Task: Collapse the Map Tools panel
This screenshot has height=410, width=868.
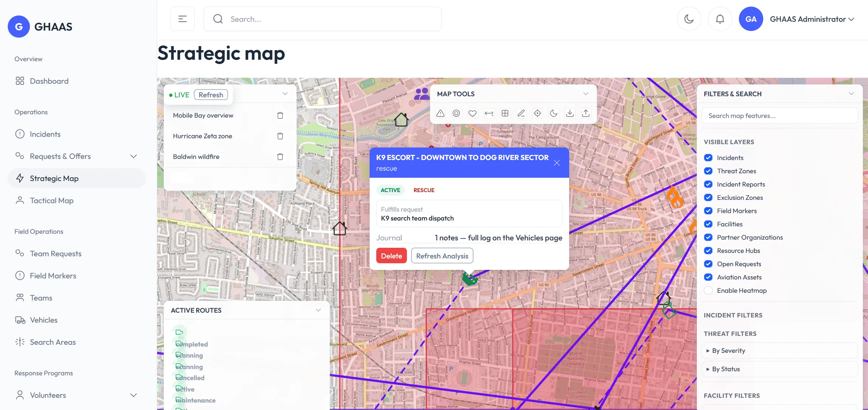Action: [x=585, y=94]
